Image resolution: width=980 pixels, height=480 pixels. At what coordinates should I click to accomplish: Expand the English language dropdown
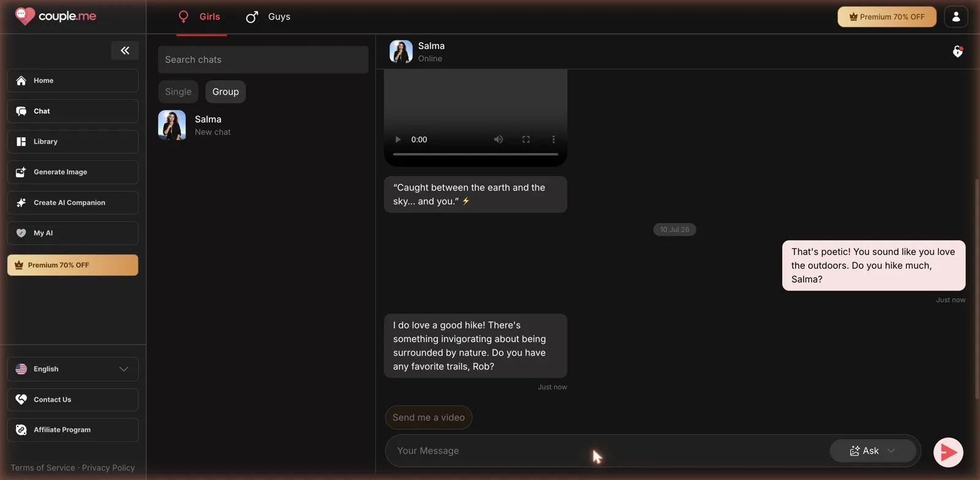coord(73,369)
